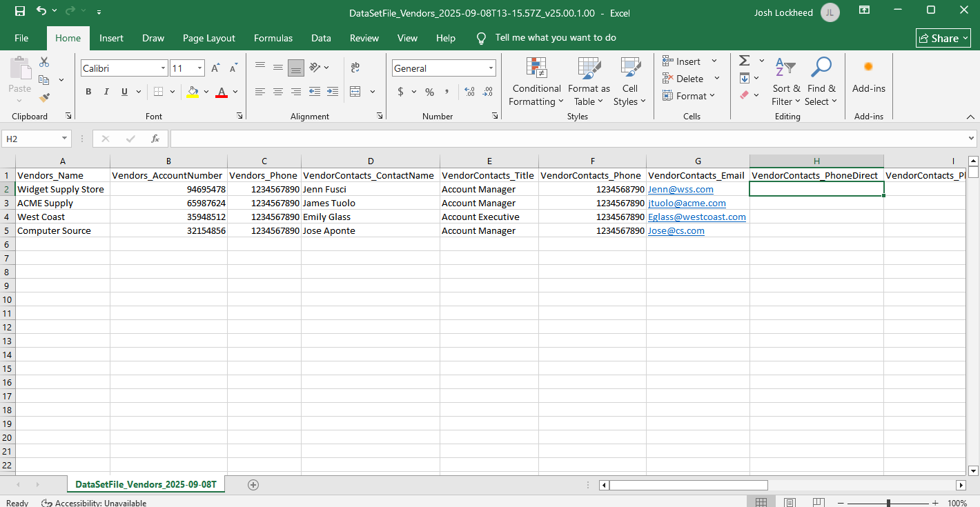Click the Format Painter brush icon
Viewport: 980px width, 507px height.
click(x=44, y=98)
